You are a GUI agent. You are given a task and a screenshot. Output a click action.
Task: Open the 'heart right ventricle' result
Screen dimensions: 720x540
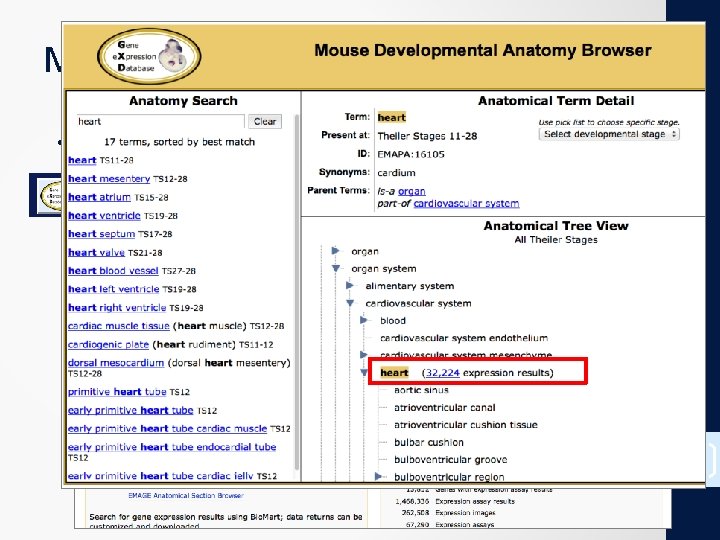[117, 308]
